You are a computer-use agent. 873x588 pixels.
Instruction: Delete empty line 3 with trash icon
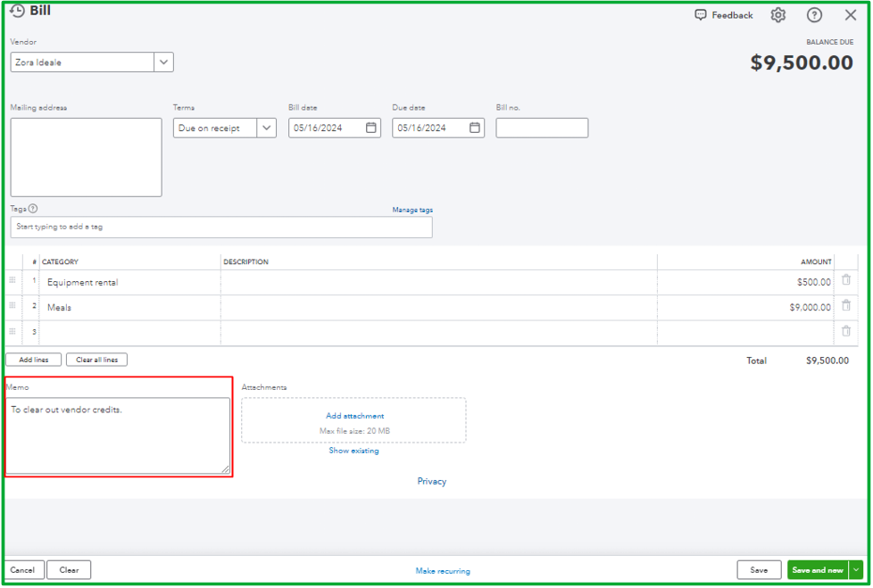tap(845, 331)
